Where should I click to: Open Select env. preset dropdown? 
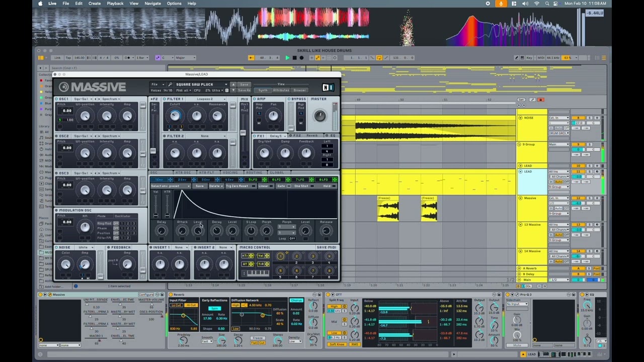point(171,186)
